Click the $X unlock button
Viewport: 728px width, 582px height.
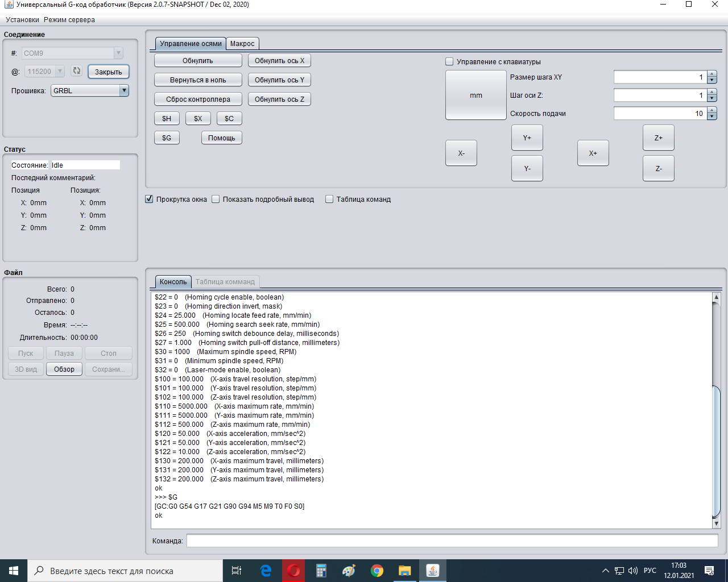(198, 119)
